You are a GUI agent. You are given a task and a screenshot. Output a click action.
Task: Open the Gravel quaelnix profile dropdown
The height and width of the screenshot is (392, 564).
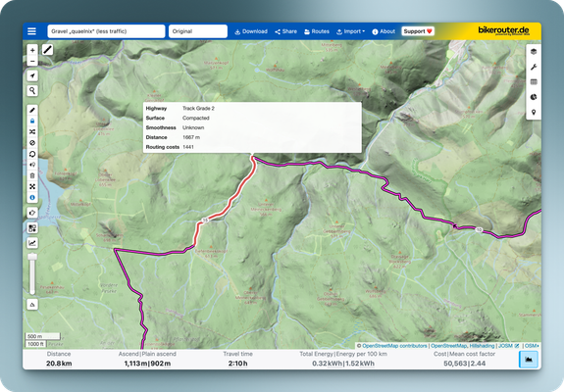[x=106, y=31]
